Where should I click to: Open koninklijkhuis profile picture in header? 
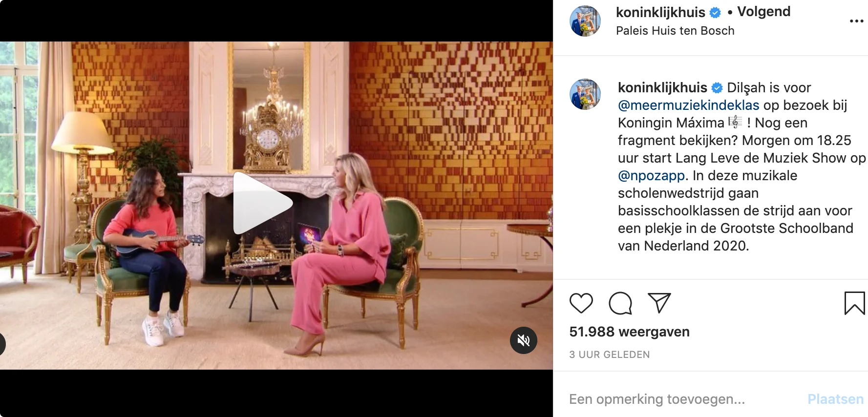585,21
